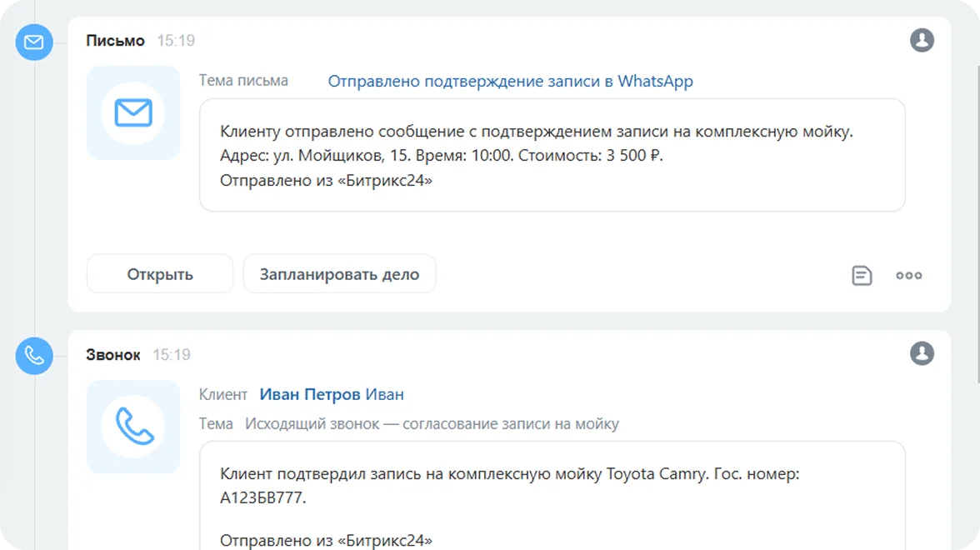This screenshot has height=550, width=980.
Task: Click the text Клиенту отправлено сообщение с подтверждением
Action: coord(417,132)
